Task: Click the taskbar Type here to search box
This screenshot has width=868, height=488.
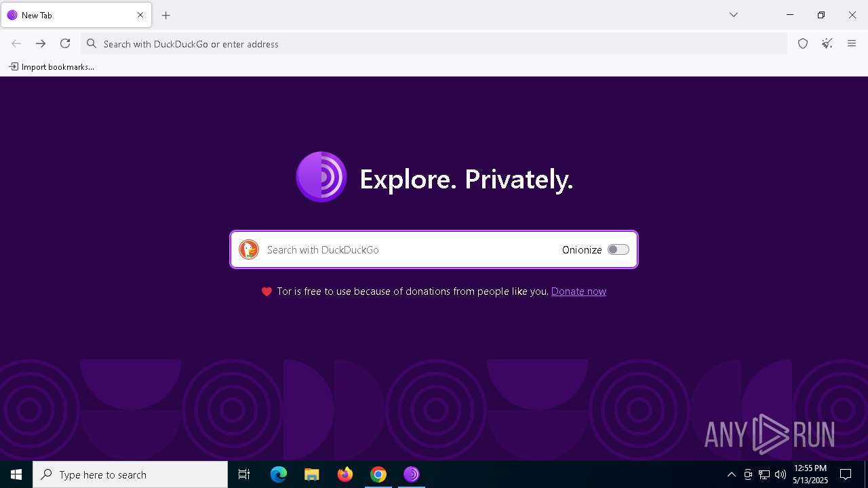Action: [130, 474]
